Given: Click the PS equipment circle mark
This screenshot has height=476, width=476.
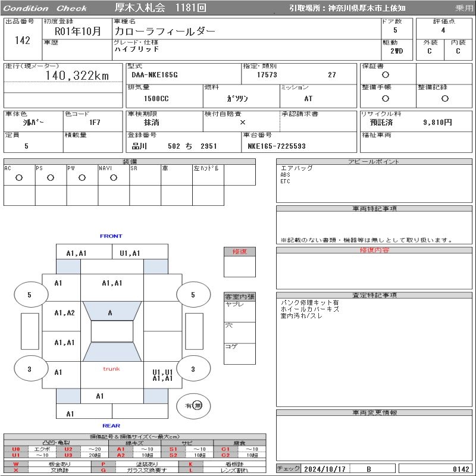Looking at the screenshot, I should point(51,178).
